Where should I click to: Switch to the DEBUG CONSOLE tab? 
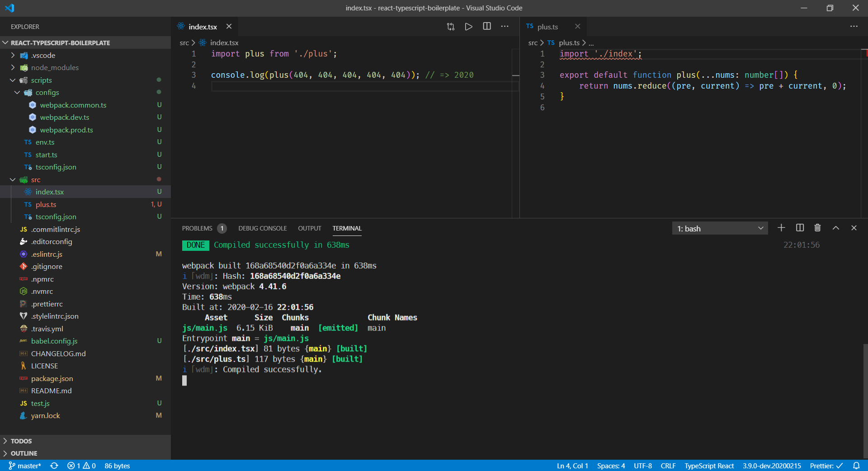click(x=263, y=228)
